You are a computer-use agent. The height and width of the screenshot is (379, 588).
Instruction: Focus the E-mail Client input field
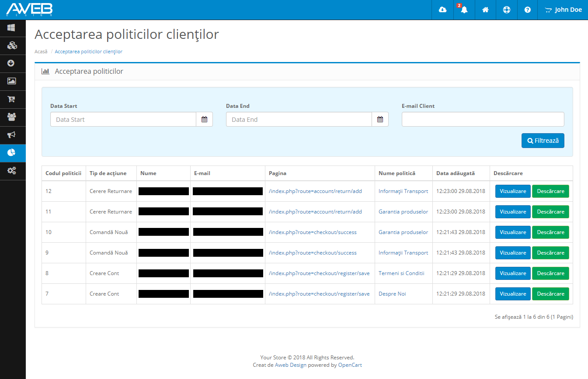(x=483, y=119)
